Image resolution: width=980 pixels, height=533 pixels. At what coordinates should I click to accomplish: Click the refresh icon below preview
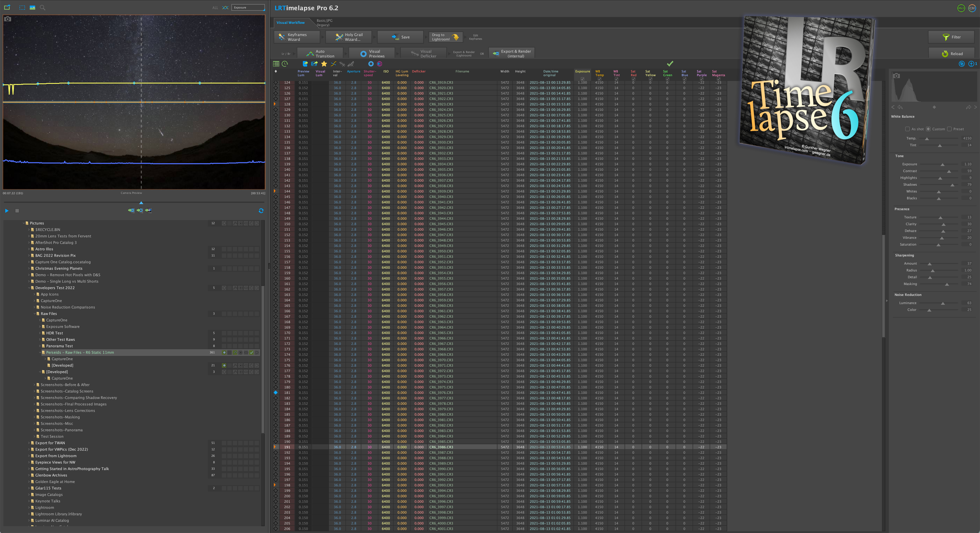point(261,211)
